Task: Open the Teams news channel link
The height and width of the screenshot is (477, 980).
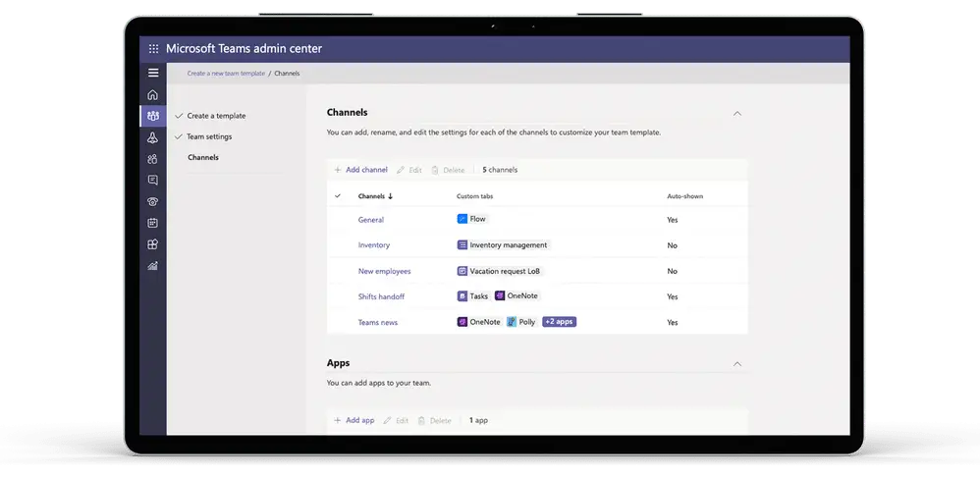Action: pos(377,323)
